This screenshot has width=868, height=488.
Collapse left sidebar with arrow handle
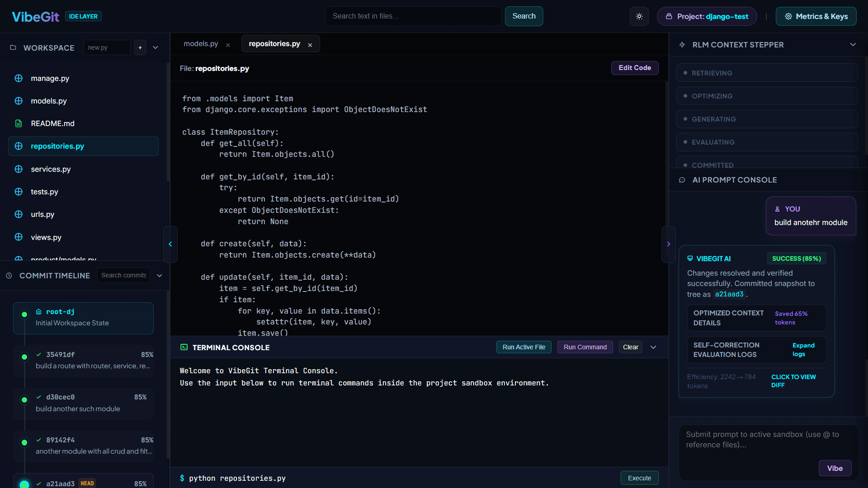170,244
